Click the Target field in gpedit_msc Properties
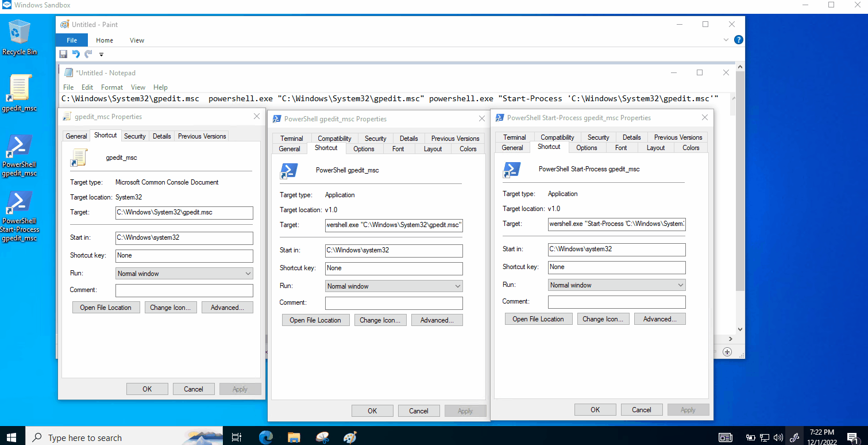This screenshot has width=868, height=445. (x=184, y=213)
